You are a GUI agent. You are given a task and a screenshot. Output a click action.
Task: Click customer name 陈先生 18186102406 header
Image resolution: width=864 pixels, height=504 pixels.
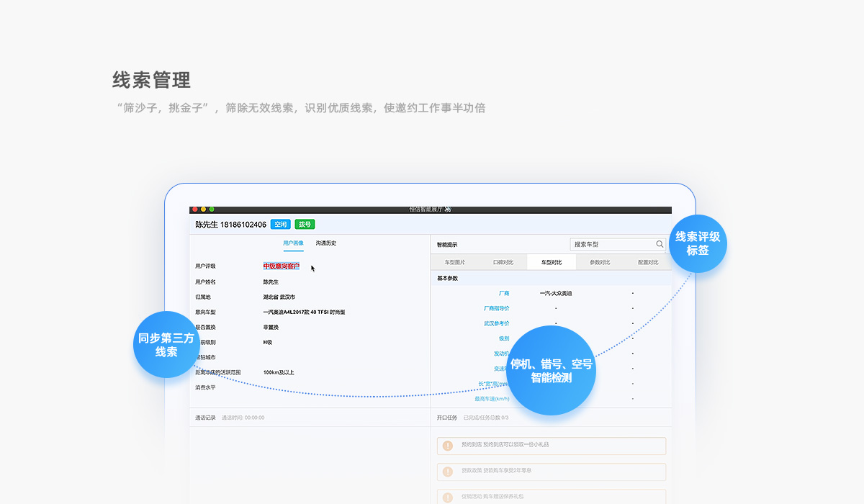(230, 225)
